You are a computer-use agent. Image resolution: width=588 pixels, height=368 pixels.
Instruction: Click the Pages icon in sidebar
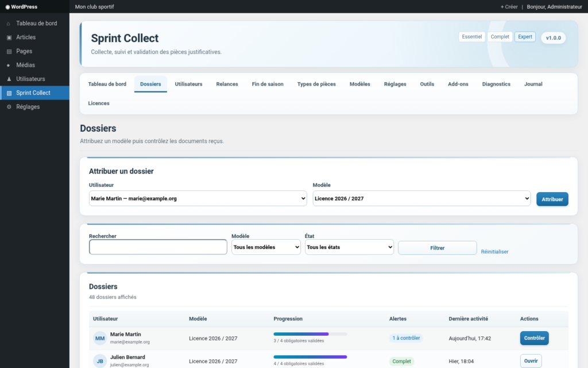[9, 51]
